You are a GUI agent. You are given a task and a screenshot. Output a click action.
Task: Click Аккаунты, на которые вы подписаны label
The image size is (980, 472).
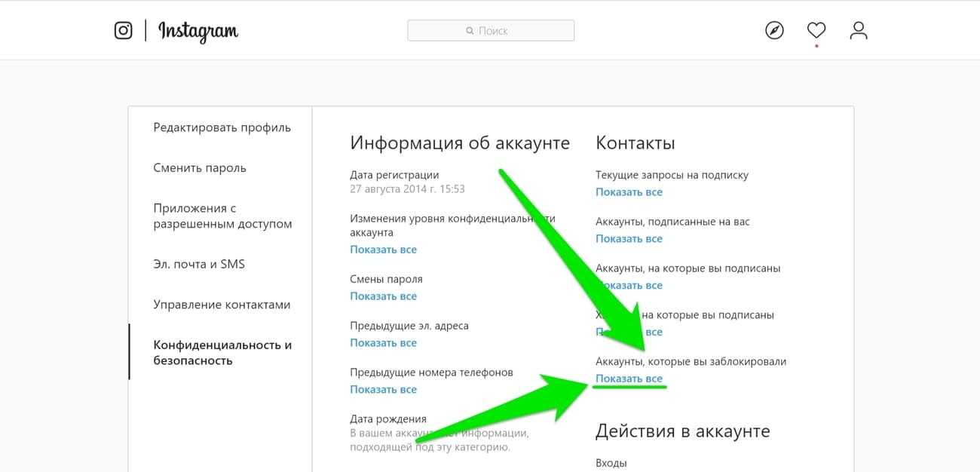(x=688, y=268)
